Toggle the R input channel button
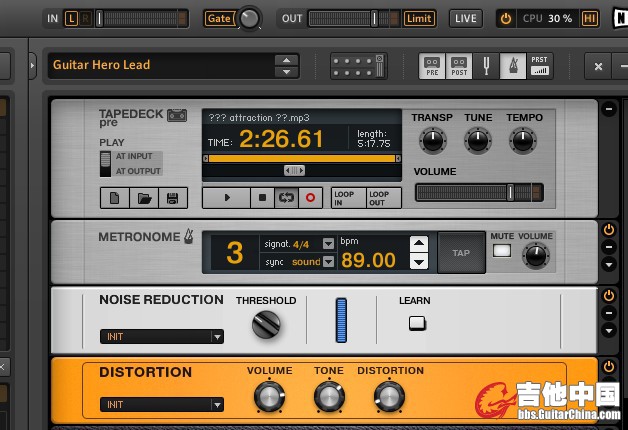Viewport: 628px width, 430px height. 85,18
